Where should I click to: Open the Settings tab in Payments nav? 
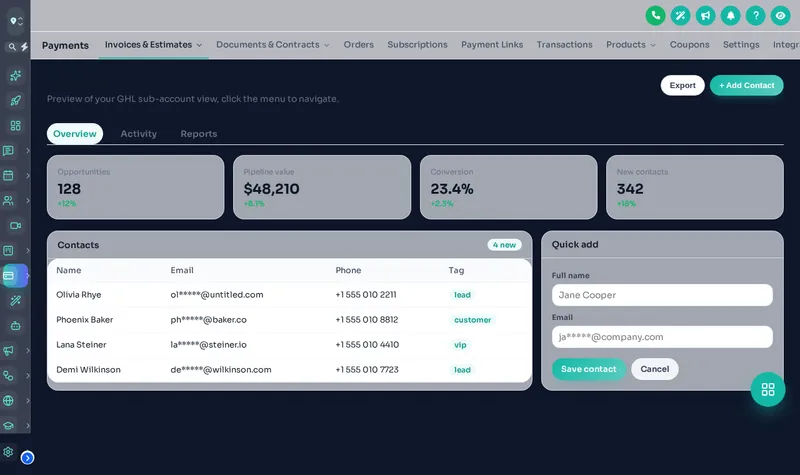(x=741, y=45)
